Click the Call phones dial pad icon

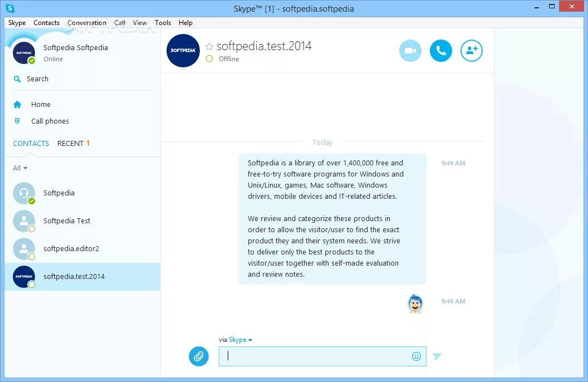click(17, 121)
